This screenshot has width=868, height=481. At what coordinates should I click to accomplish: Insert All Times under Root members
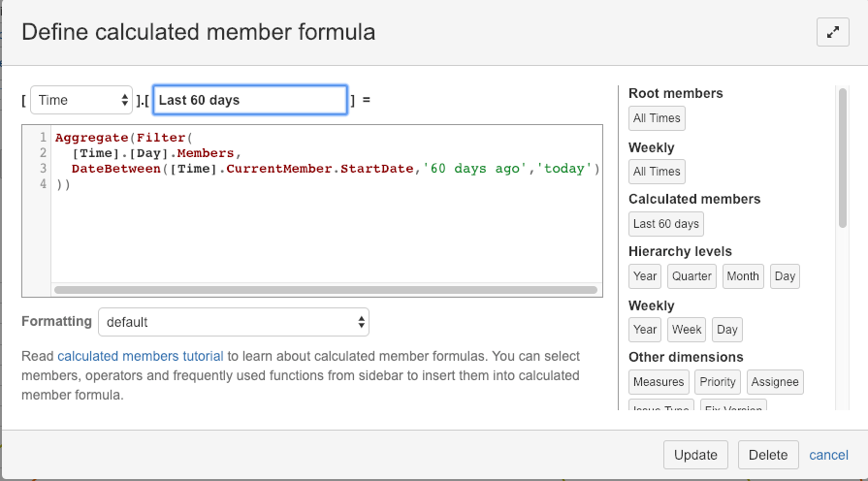click(x=657, y=118)
